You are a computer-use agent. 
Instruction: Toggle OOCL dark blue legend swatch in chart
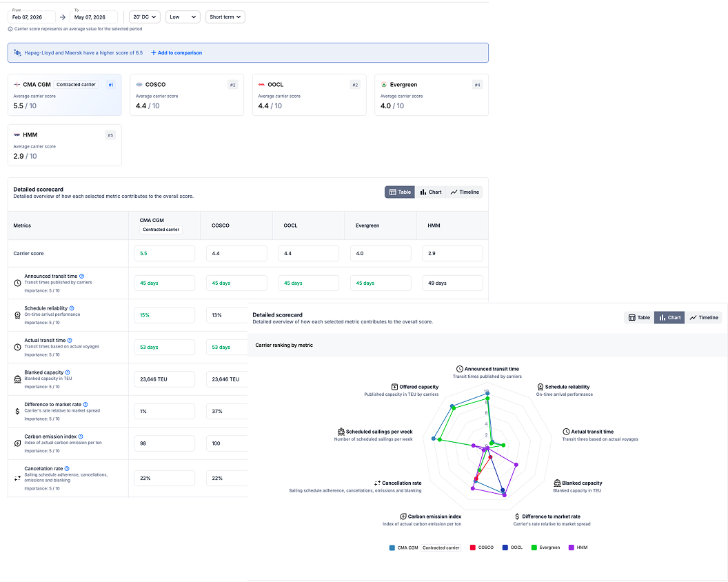[x=505, y=548]
